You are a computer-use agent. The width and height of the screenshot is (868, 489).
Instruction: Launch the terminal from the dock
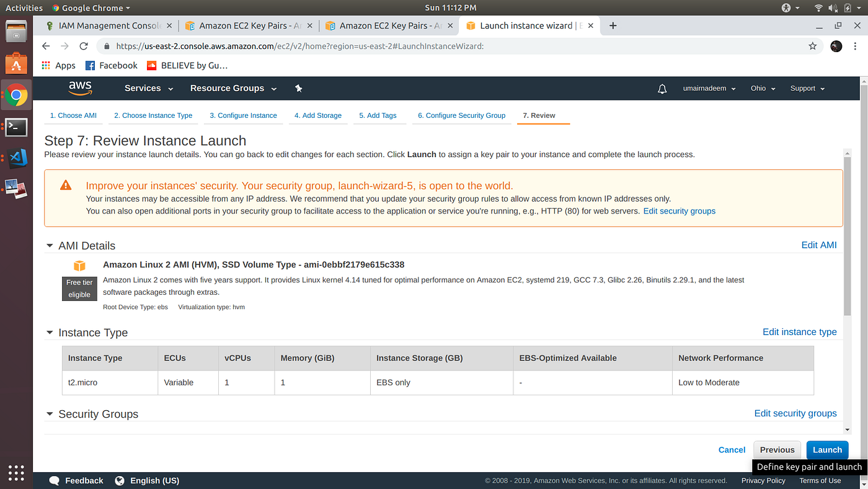[x=15, y=127]
